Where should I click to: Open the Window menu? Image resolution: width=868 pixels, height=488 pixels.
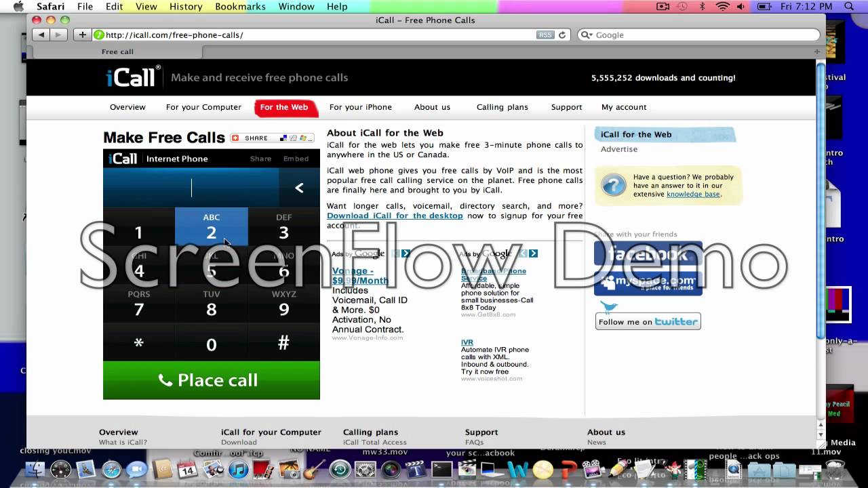(296, 6)
